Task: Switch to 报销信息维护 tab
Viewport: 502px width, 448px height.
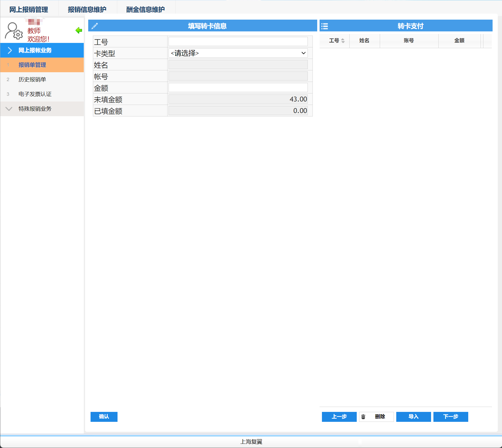Action: coord(87,9)
